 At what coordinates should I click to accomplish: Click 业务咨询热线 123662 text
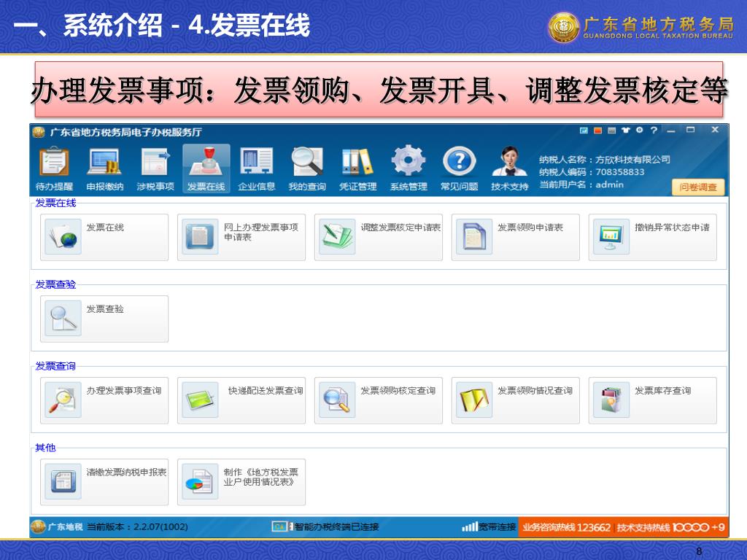[566, 527]
